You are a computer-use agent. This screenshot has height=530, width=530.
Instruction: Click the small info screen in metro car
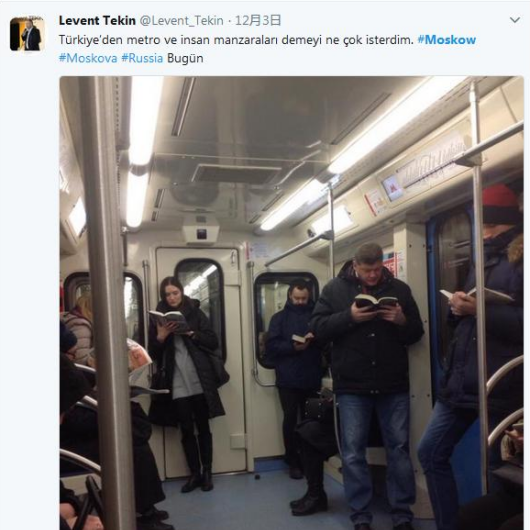coord(392,188)
